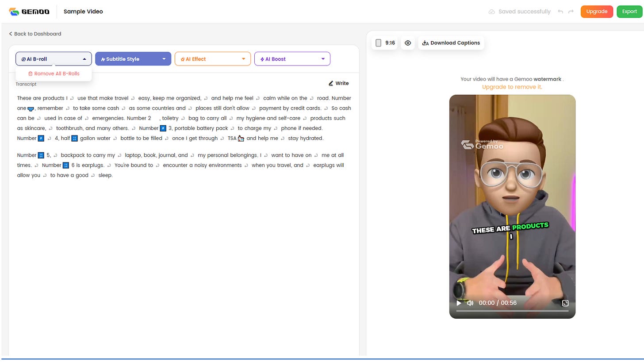
Task: Click the AI B-roll icon in its button
Action: pyautogui.click(x=23, y=59)
